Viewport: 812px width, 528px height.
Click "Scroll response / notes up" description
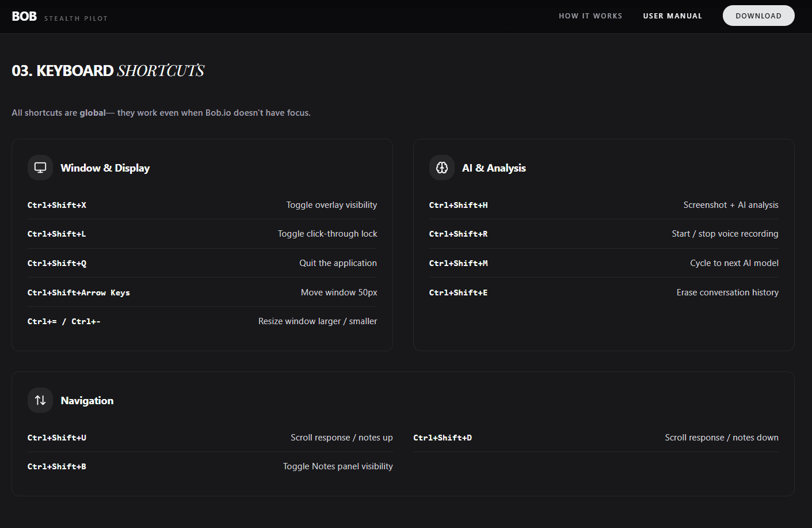(x=342, y=438)
